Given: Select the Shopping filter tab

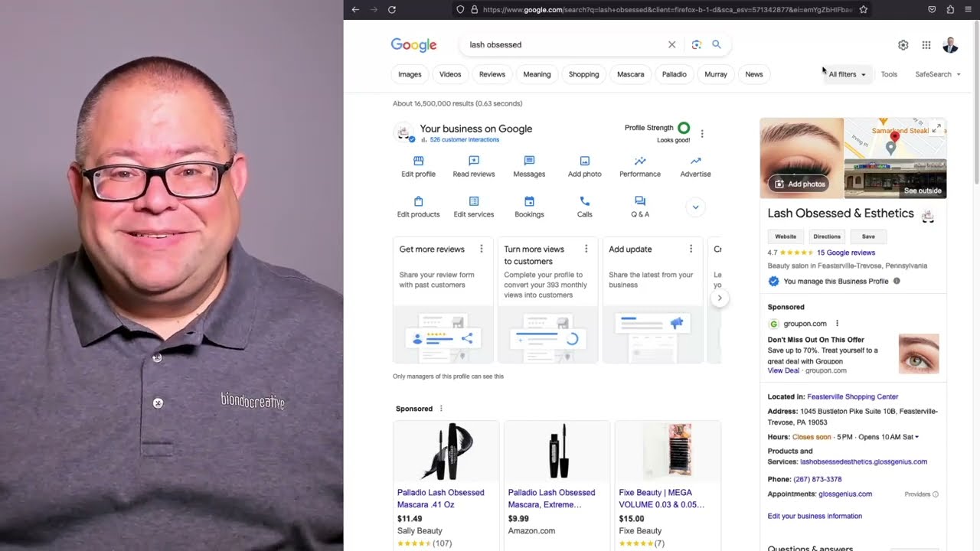Looking at the screenshot, I should coord(583,74).
